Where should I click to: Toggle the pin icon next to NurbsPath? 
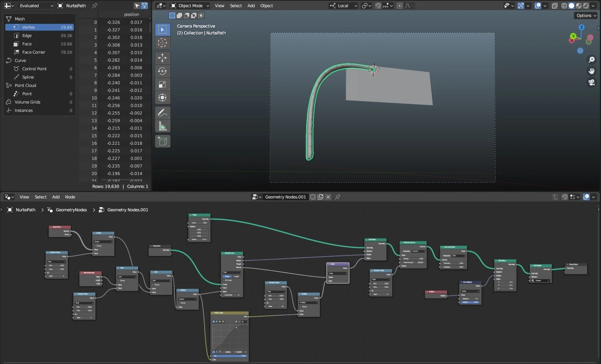coord(95,6)
